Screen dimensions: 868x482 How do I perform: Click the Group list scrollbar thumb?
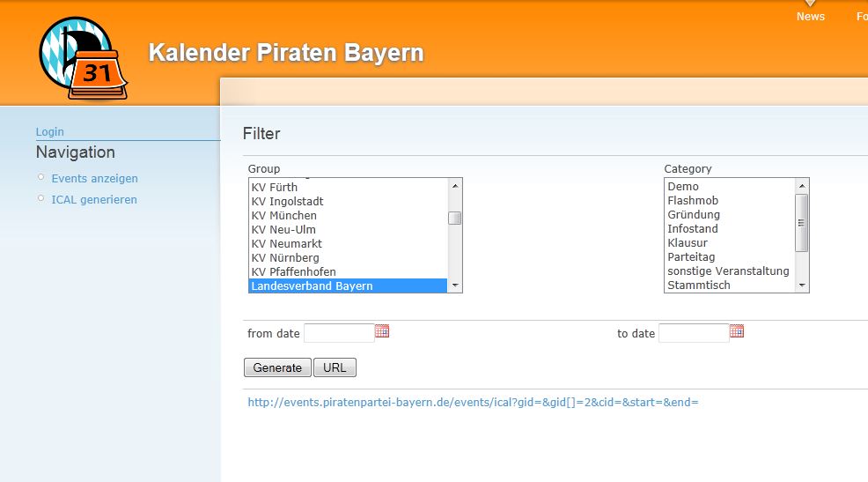pos(454,219)
